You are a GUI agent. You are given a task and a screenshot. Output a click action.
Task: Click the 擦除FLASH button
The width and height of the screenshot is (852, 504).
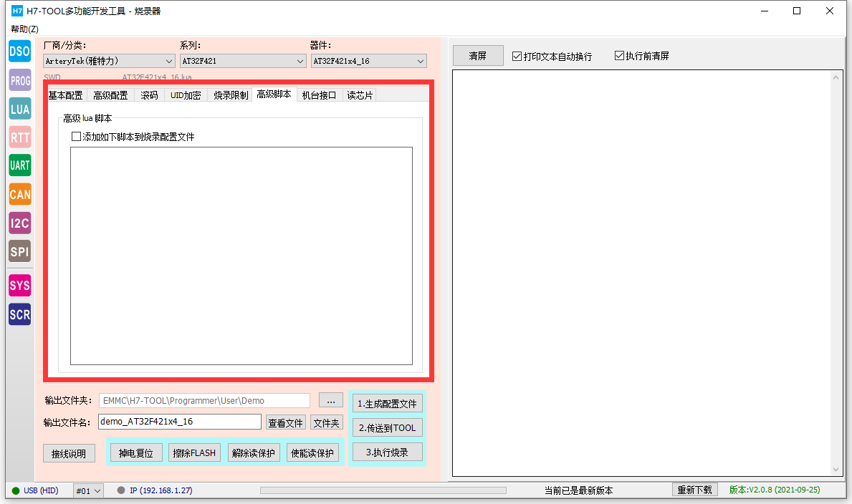point(194,452)
